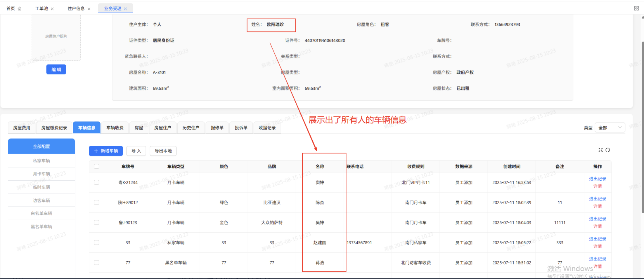Click the fullscreen expand icon above table
This screenshot has height=279, width=644.
(x=600, y=150)
